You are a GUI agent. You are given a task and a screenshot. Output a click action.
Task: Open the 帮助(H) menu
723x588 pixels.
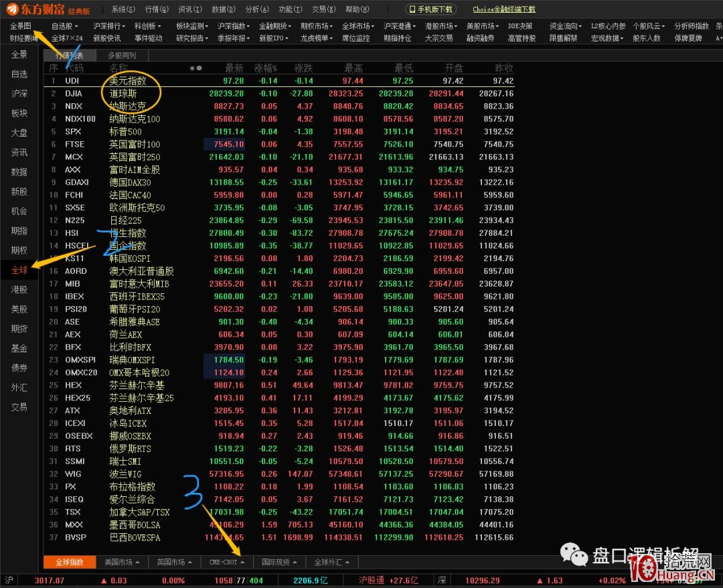(x=357, y=9)
